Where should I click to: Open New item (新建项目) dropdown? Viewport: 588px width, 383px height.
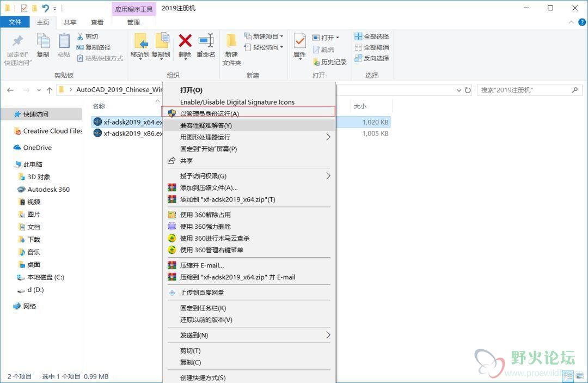click(x=264, y=37)
